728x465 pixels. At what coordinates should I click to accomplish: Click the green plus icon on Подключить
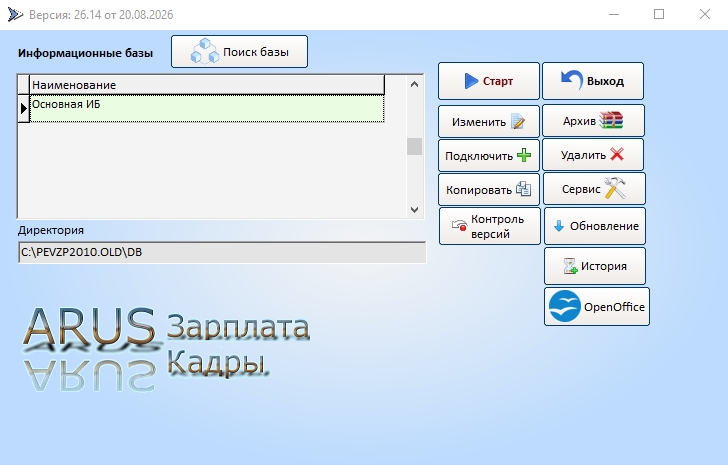coord(524,155)
